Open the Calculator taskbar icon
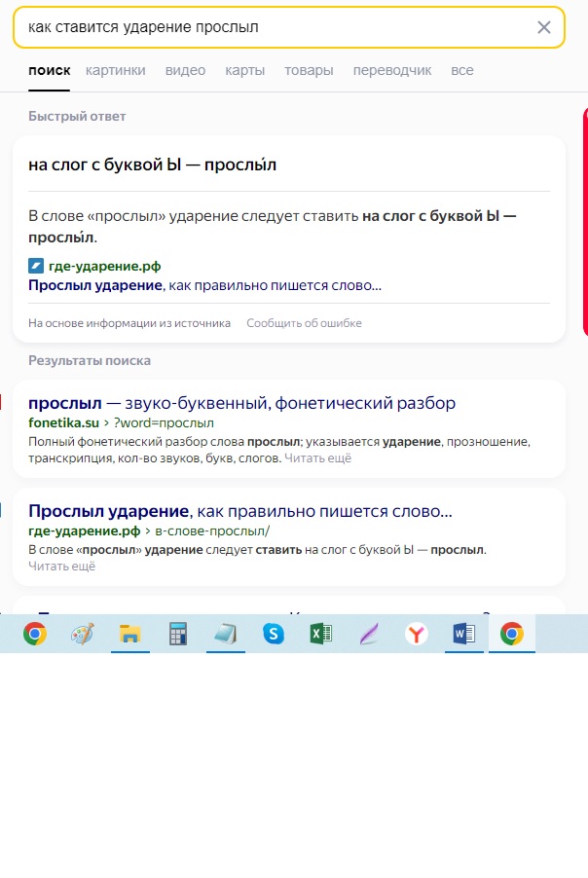Image resolution: width=588 pixels, height=878 pixels. point(178,634)
